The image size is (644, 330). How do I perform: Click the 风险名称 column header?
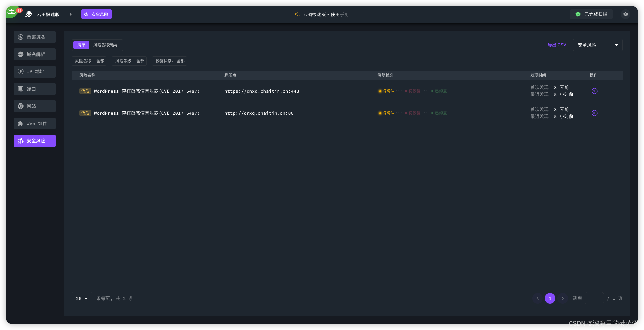pos(87,75)
